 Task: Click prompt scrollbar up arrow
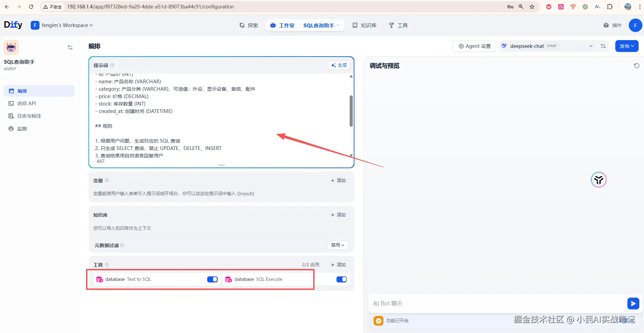tap(351, 77)
